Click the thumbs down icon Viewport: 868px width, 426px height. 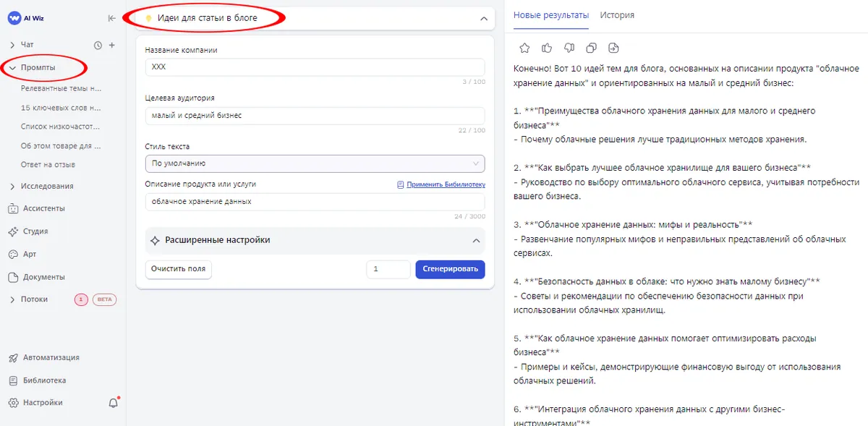coord(569,48)
